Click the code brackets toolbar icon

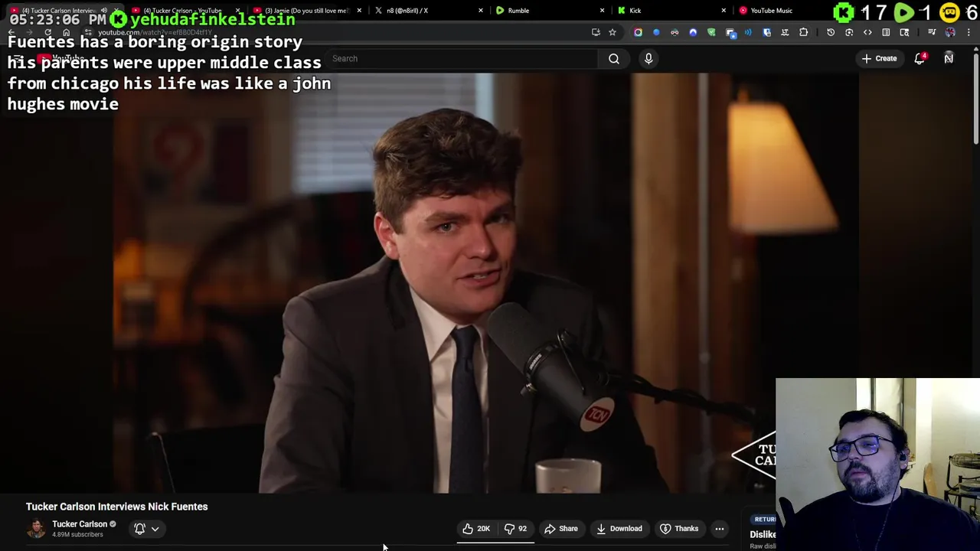click(x=867, y=32)
